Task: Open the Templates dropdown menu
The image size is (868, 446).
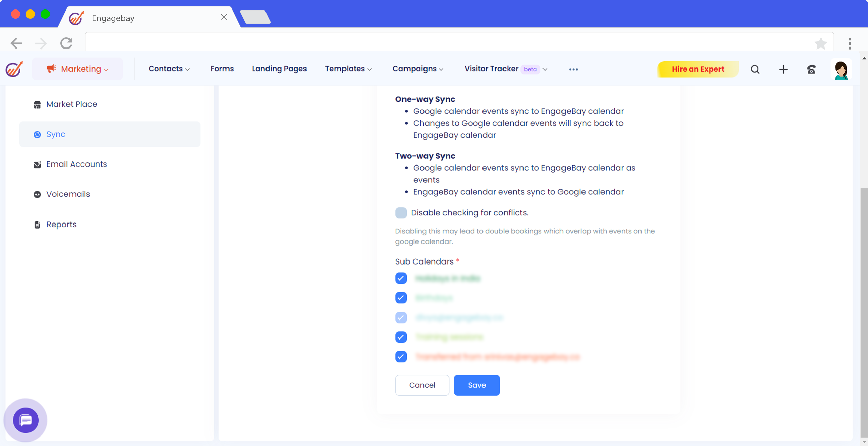Action: (x=348, y=69)
